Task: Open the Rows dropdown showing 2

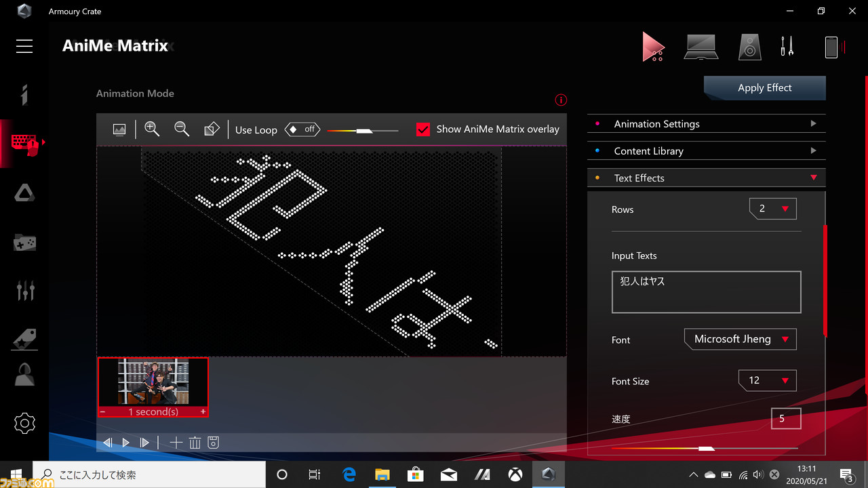Action: (773, 209)
